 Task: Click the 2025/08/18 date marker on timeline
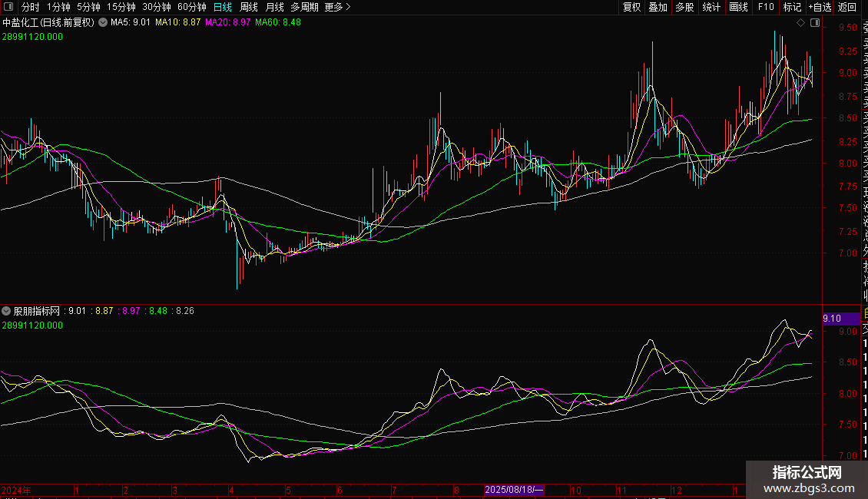tap(515, 490)
